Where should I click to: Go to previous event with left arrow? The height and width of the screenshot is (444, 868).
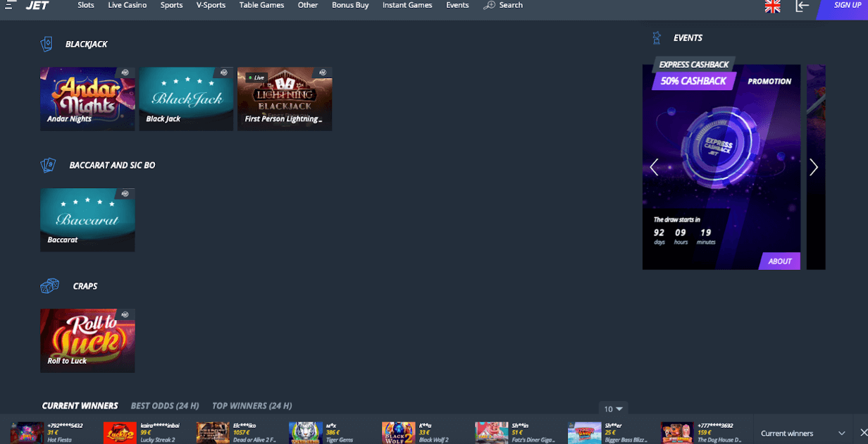pos(654,167)
